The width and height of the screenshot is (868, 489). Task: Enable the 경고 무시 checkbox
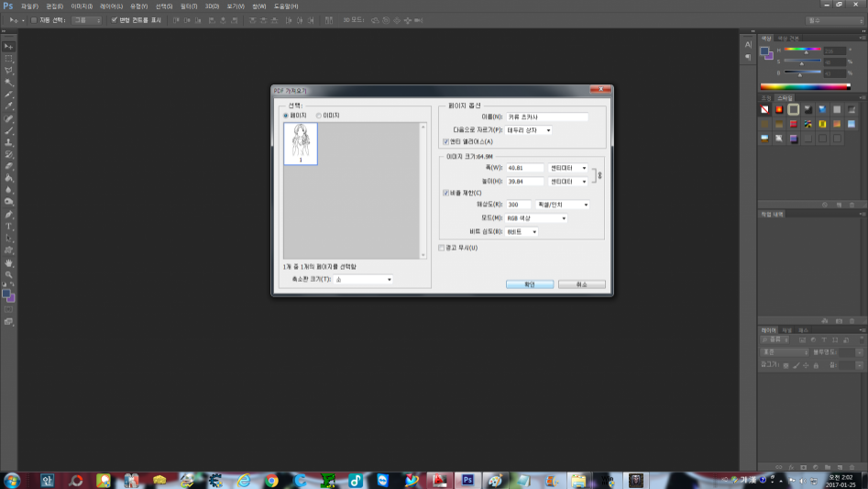442,248
